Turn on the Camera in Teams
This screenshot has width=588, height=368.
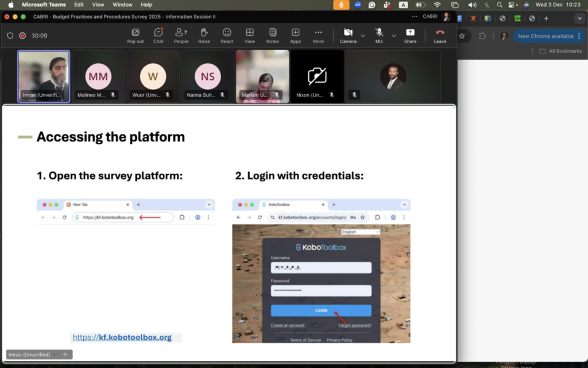click(348, 36)
